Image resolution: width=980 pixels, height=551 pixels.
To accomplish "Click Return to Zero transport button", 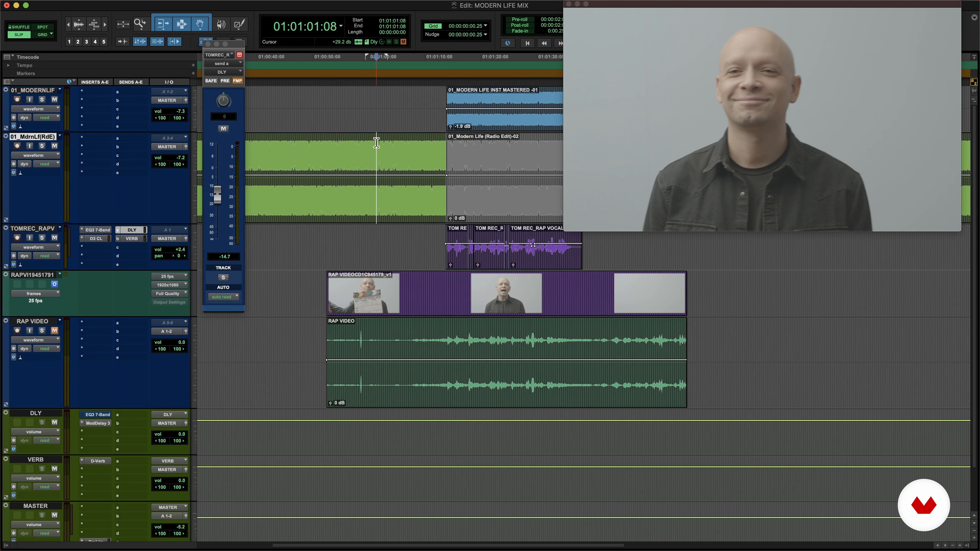I will [527, 43].
